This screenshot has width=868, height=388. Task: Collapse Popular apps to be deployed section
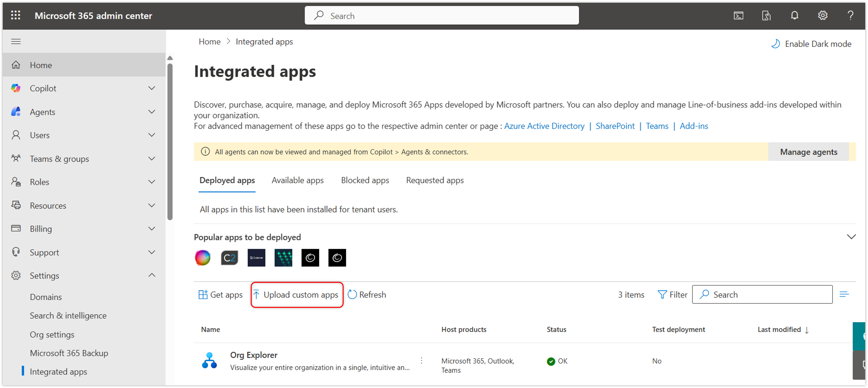tap(851, 237)
